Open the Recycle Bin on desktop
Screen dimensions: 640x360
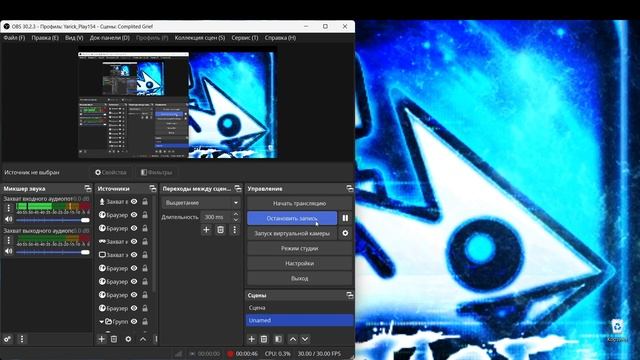pos(617,330)
